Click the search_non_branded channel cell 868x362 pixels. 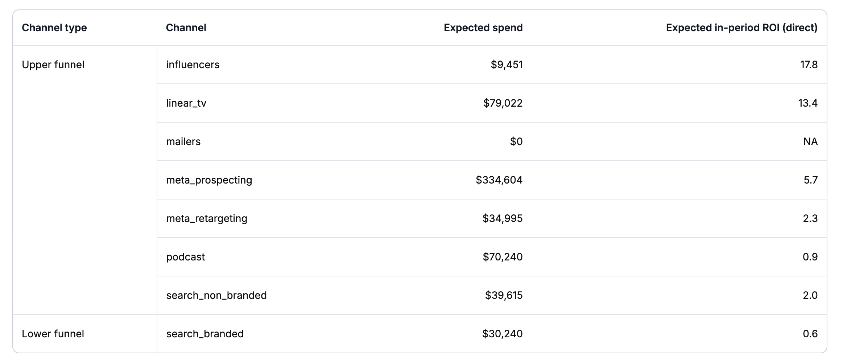[x=216, y=296]
